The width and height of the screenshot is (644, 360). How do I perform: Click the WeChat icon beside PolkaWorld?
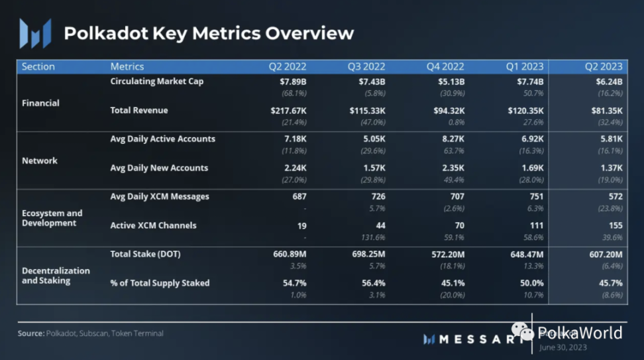(x=523, y=331)
